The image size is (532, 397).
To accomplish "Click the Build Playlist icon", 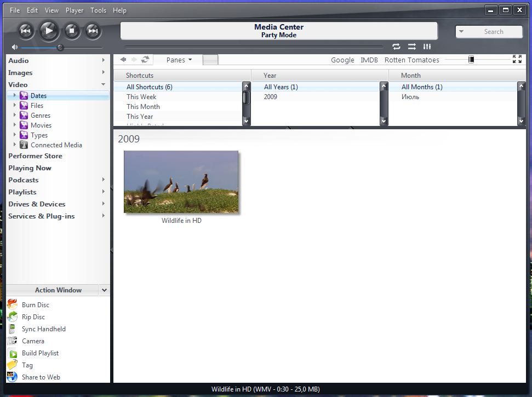I will coord(13,353).
